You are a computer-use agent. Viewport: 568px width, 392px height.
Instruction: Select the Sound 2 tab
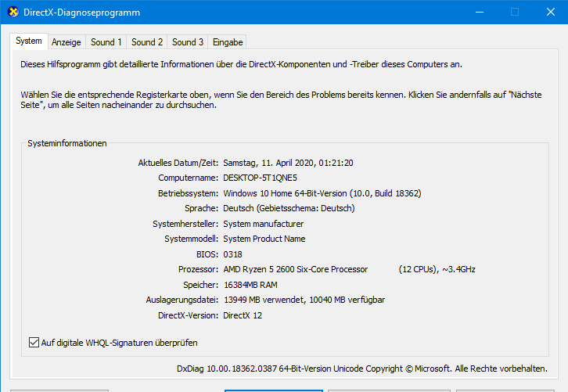pyautogui.click(x=147, y=42)
